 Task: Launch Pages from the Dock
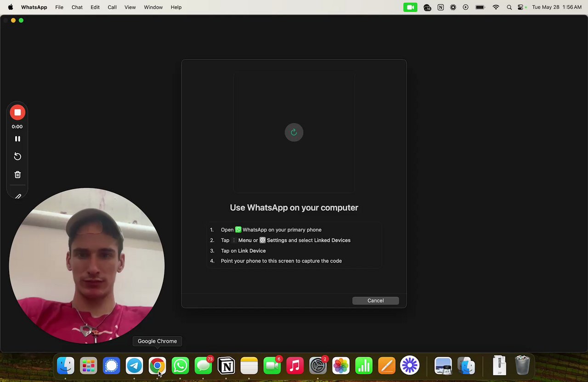click(x=387, y=366)
